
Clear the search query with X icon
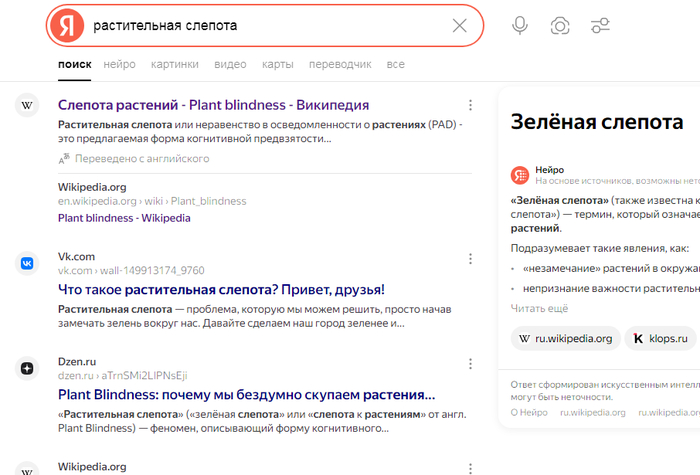459,25
